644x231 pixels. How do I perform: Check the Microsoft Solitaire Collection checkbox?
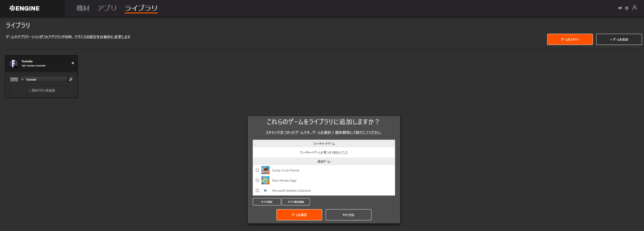pos(257,190)
